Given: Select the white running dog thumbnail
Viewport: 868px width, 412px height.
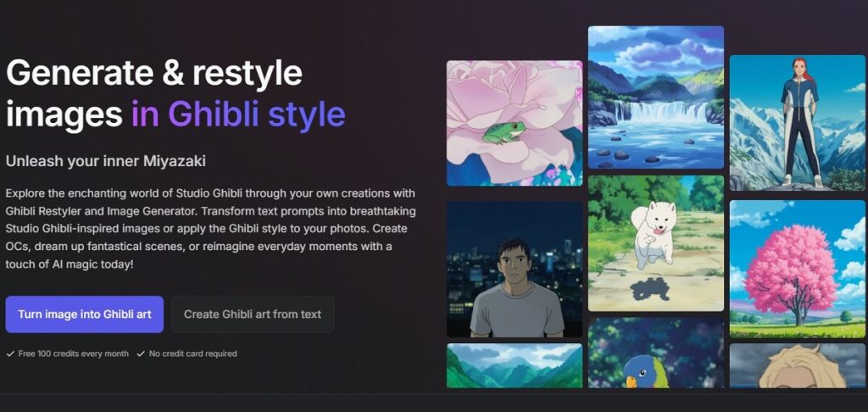Looking at the screenshot, I should (x=656, y=243).
